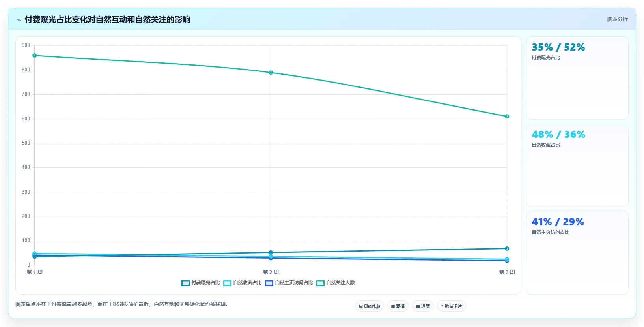Toggle the 自然收藏占比 legend swatch

pyautogui.click(x=227, y=283)
